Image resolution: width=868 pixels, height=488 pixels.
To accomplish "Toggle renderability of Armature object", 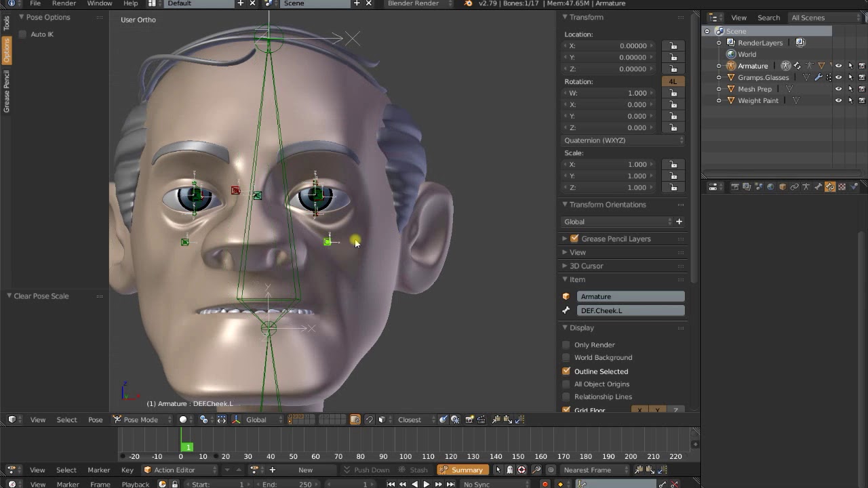I will (x=862, y=66).
